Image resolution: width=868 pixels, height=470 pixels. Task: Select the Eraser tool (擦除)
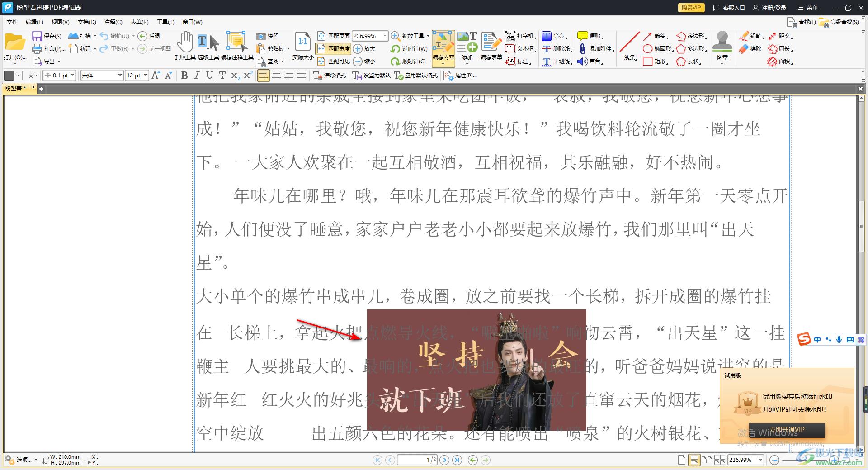coord(750,48)
